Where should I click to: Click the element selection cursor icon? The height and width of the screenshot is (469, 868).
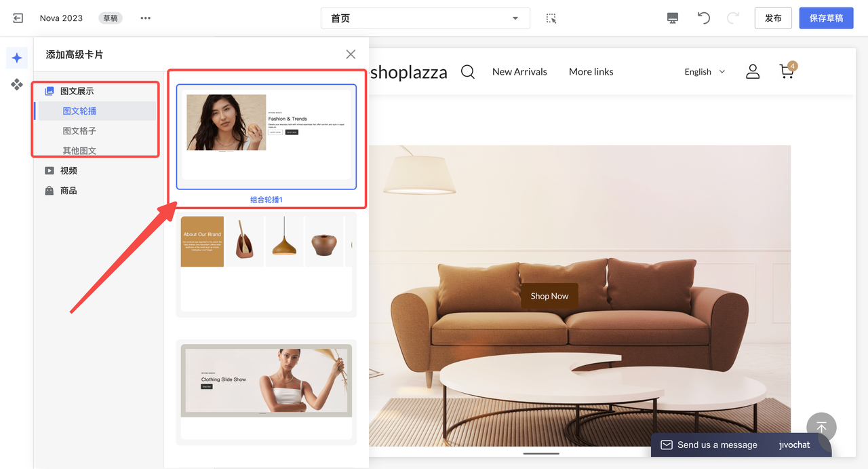(x=551, y=18)
